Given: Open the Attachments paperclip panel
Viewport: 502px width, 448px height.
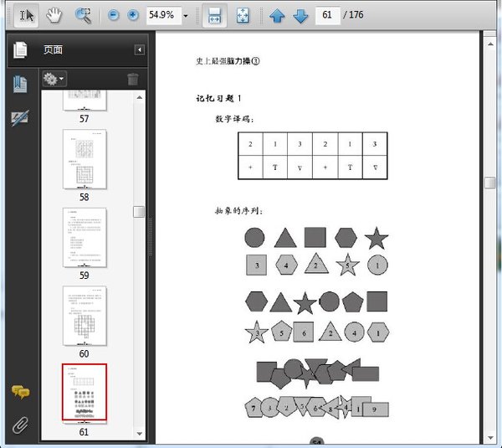Looking at the screenshot, I should (20, 425).
